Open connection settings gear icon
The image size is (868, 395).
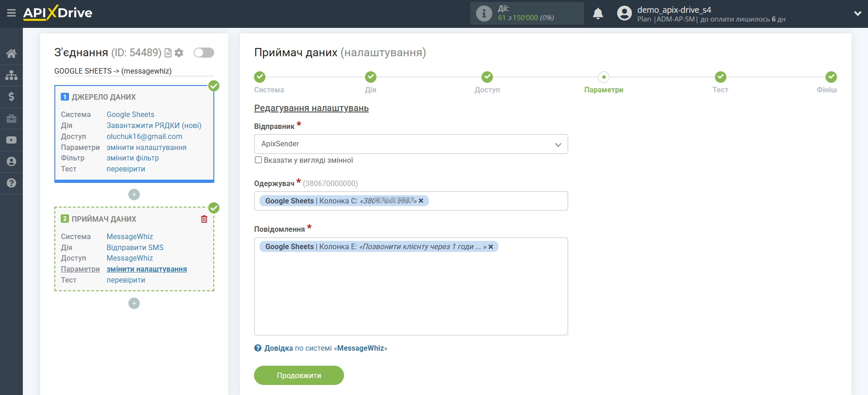[x=179, y=53]
